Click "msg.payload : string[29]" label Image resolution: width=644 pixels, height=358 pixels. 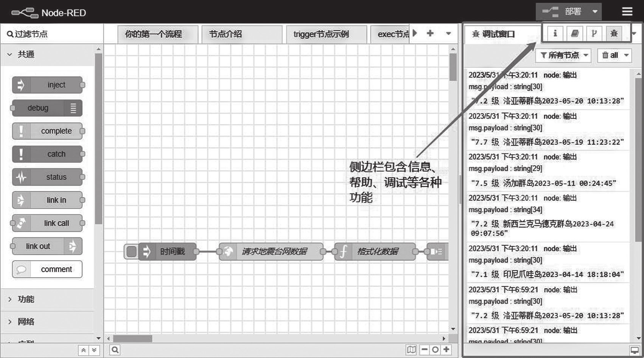(506, 169)
